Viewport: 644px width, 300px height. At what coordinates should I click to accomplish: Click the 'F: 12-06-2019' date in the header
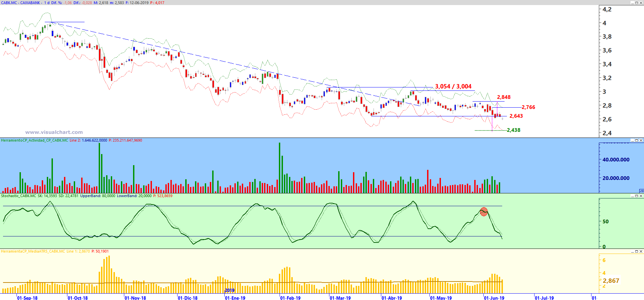click(x=137, y=3)
